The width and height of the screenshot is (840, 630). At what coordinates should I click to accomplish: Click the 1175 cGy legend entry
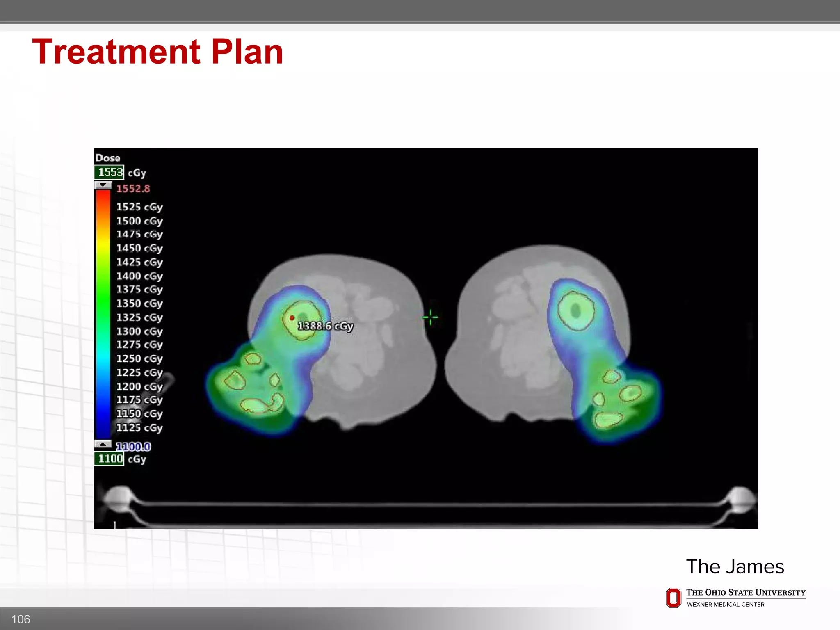point(139,400)
